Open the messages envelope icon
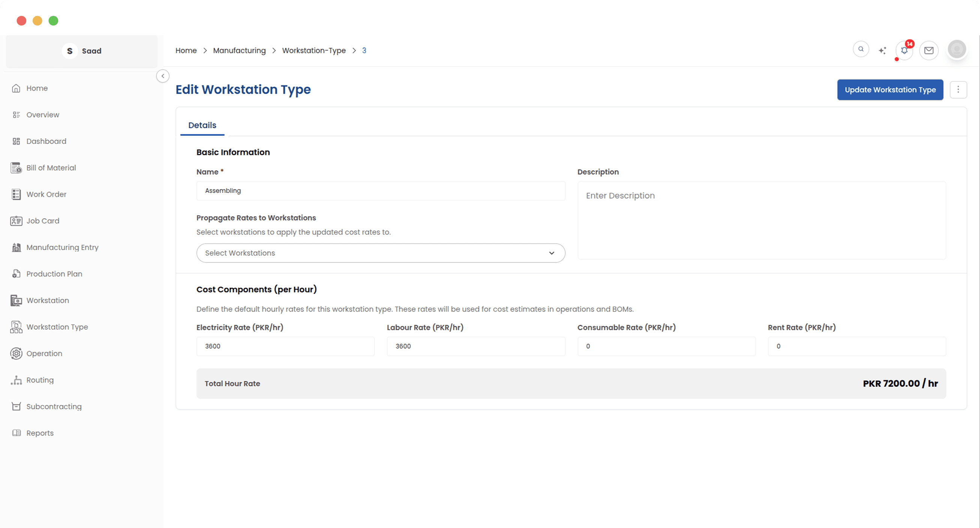This screenshot has width=980, height=528. coord(929,50)
